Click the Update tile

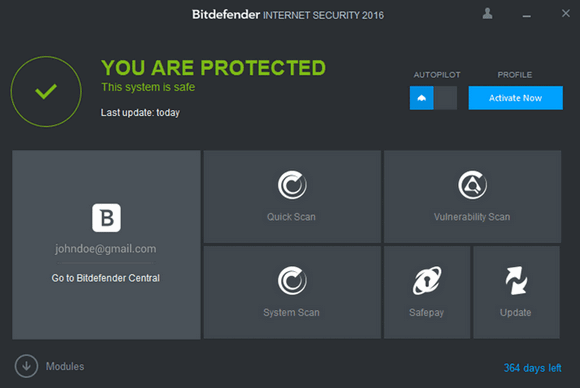coord(516,292)
